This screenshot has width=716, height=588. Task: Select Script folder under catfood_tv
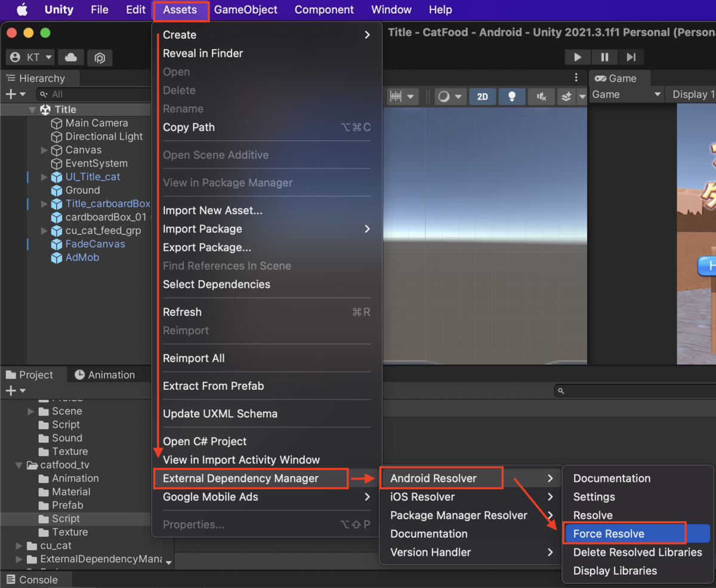pyautogui.click(x=66, y=519)
